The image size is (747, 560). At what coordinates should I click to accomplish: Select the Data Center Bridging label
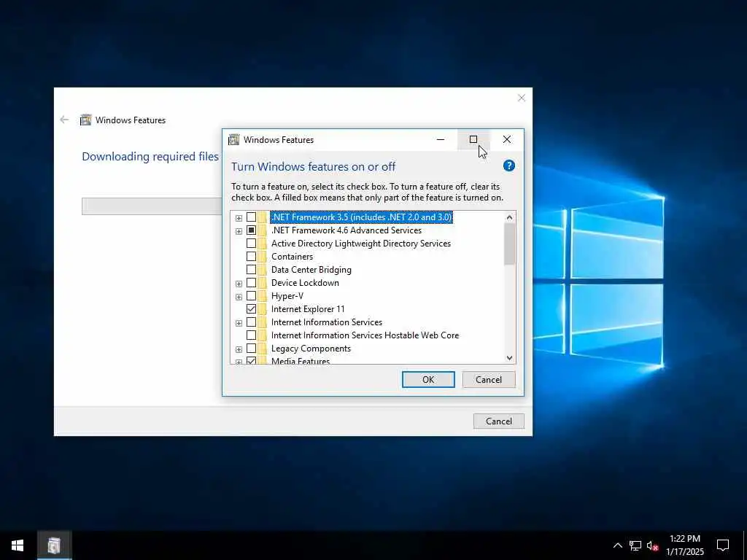(311, 270)
